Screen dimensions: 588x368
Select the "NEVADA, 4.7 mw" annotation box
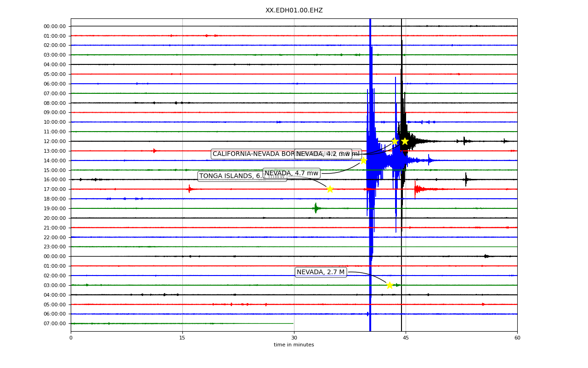click(291, 173)
